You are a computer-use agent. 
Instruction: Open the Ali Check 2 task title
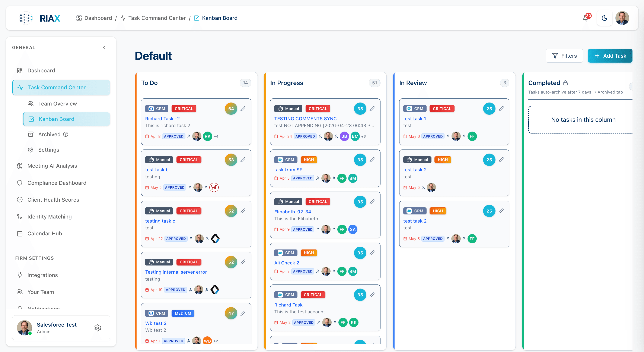287,263
